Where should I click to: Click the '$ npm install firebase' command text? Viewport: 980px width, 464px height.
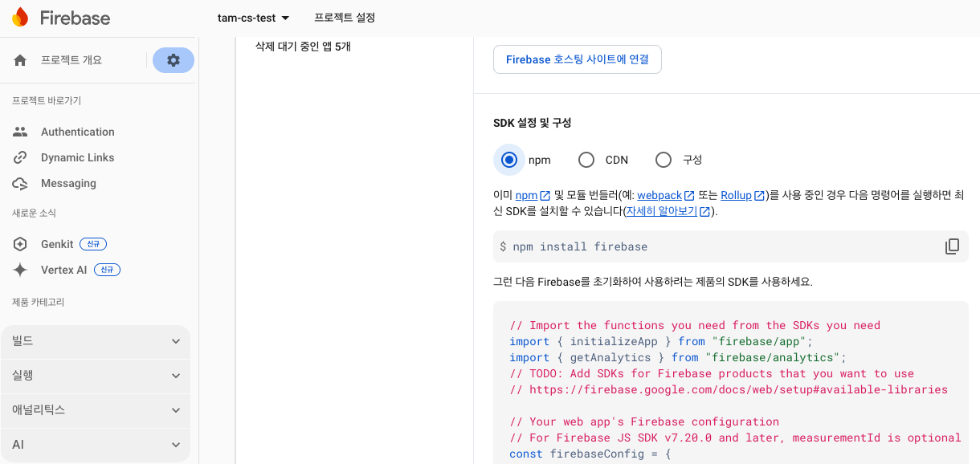click(574, 246)
